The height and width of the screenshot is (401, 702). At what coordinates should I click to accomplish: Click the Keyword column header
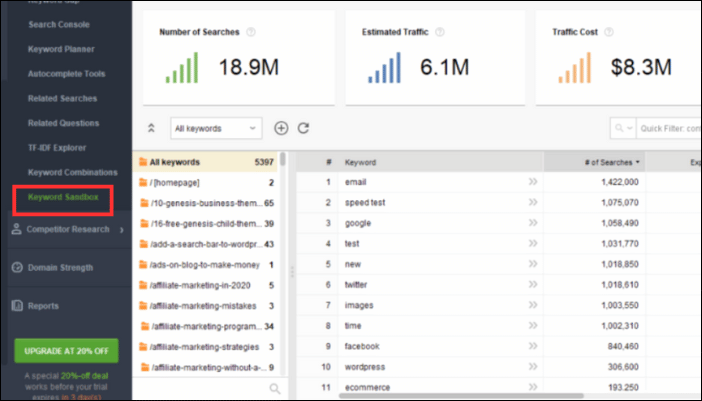[x=441, y=162]
